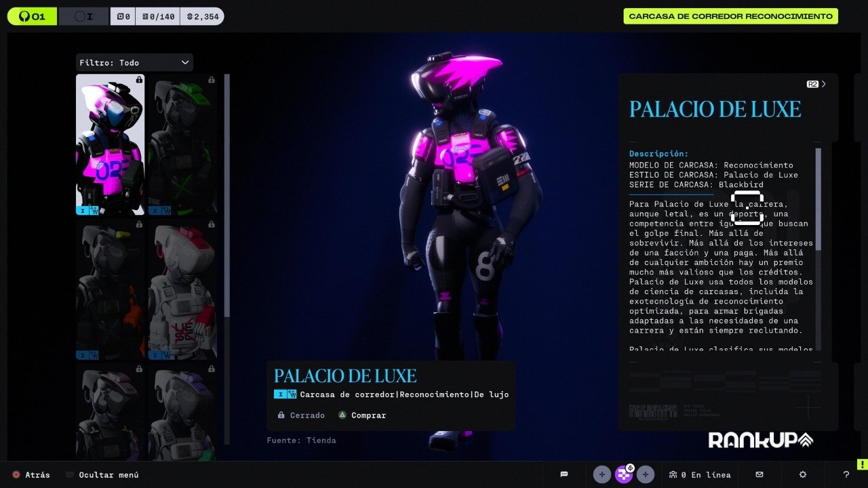The height and width of the screenshot is (488, 868).
Task: Open the chat bubble icon
Action: point(564,474)
